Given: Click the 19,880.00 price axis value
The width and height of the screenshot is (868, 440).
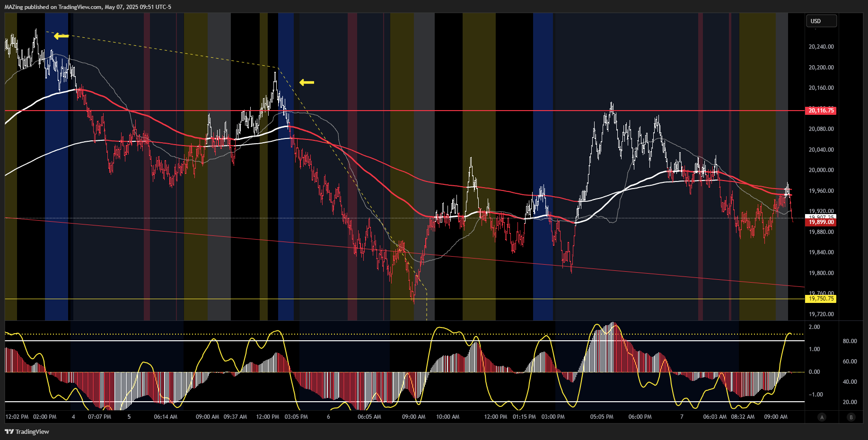Looking at the screenshot, I should point(821,232).
